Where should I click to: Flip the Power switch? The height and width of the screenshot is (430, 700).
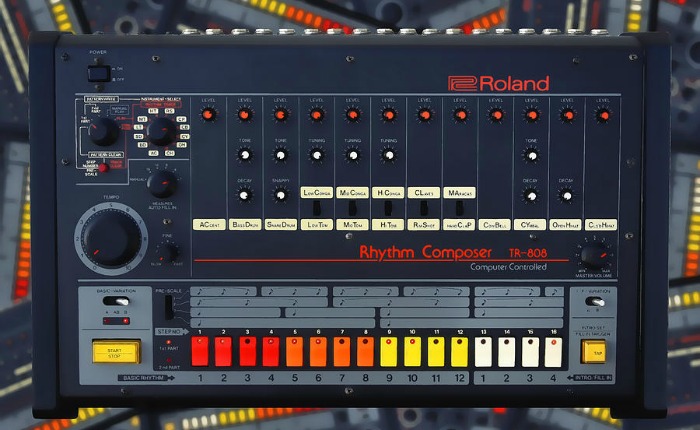[x=99, y=73]
